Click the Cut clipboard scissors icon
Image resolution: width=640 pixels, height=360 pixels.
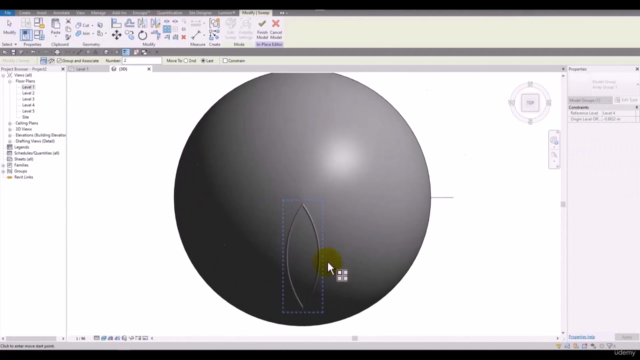coord(68,21)
